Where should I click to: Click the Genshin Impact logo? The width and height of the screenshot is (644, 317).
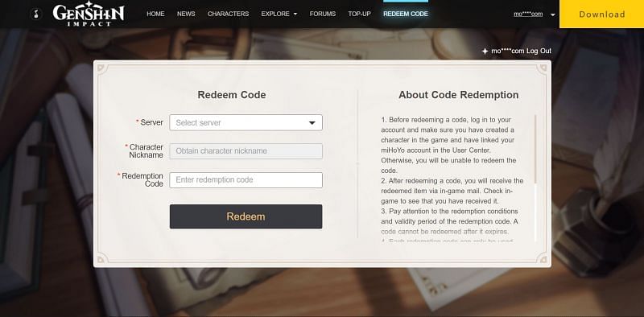pyautogui.click(x=89, y=14)
